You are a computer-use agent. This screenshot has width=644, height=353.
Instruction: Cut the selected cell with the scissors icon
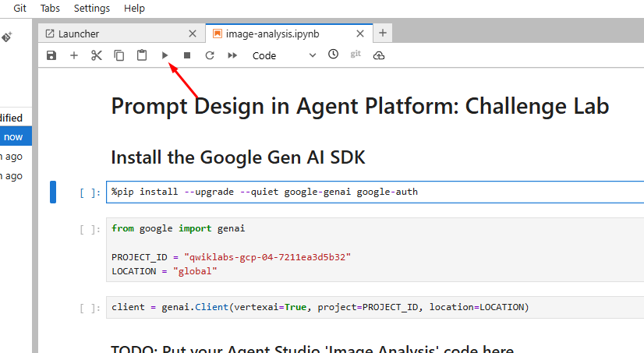point(97,55)
